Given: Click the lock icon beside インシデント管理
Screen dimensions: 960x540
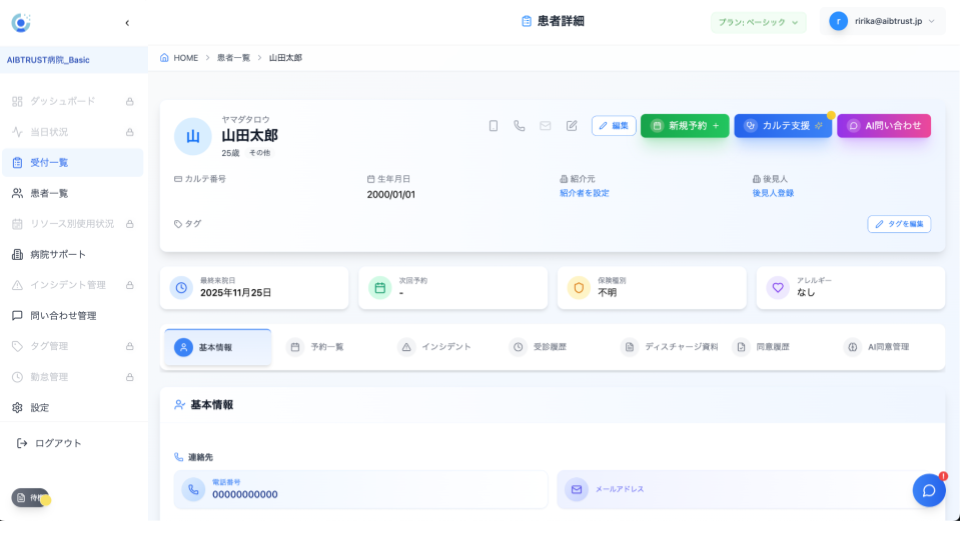Looking at the screenshot, I should [x=130, y=285].
